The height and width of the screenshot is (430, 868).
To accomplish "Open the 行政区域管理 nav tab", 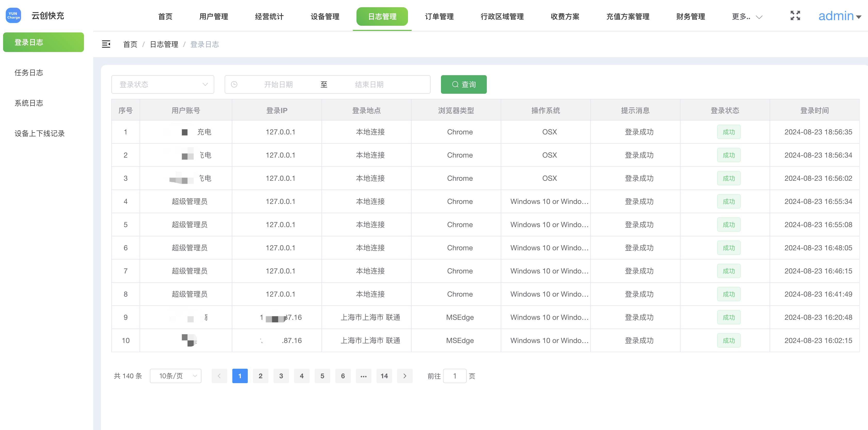I will [x=502, y=16].
